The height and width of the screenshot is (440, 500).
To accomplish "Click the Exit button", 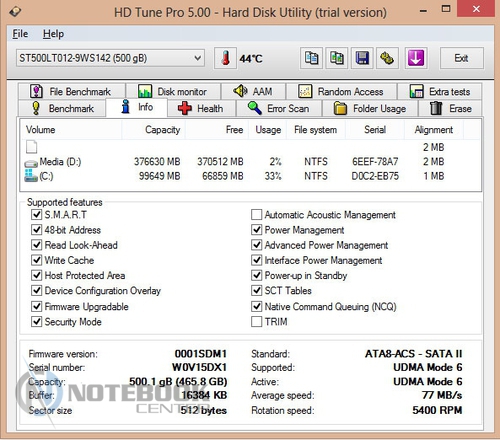I will click(x=462, y=58).
